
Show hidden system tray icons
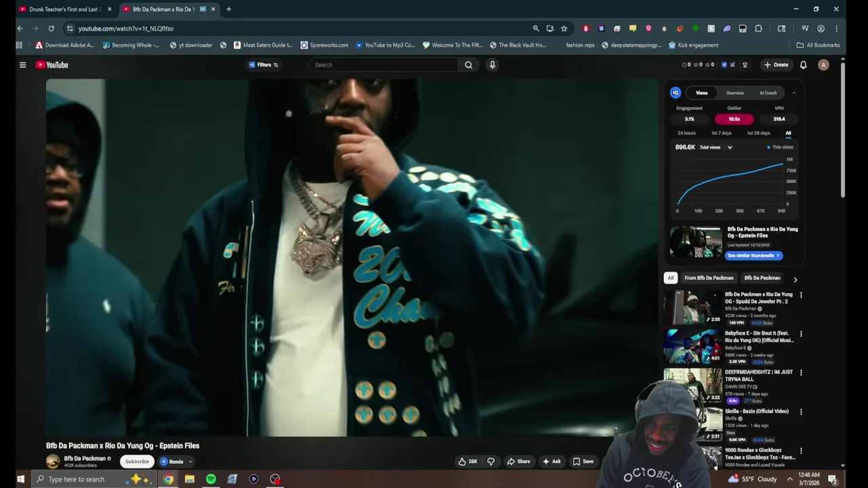[790, 479]
